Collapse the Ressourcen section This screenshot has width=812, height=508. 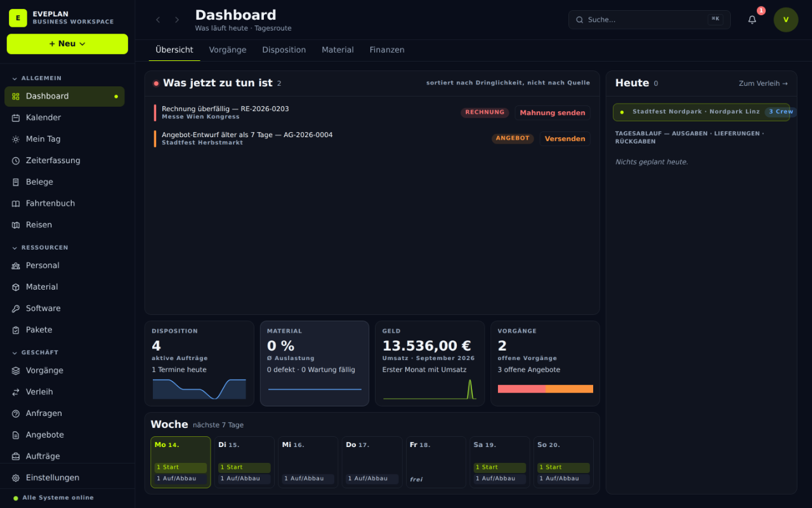pos(40,248)
